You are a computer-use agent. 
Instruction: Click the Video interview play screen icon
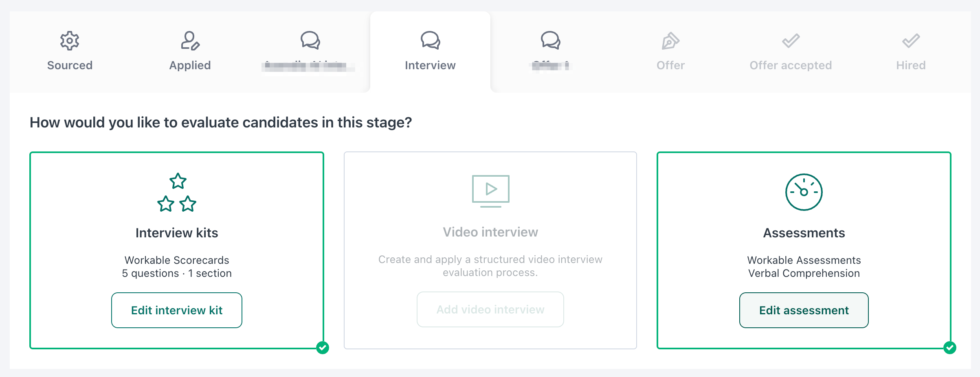(490, 191)
